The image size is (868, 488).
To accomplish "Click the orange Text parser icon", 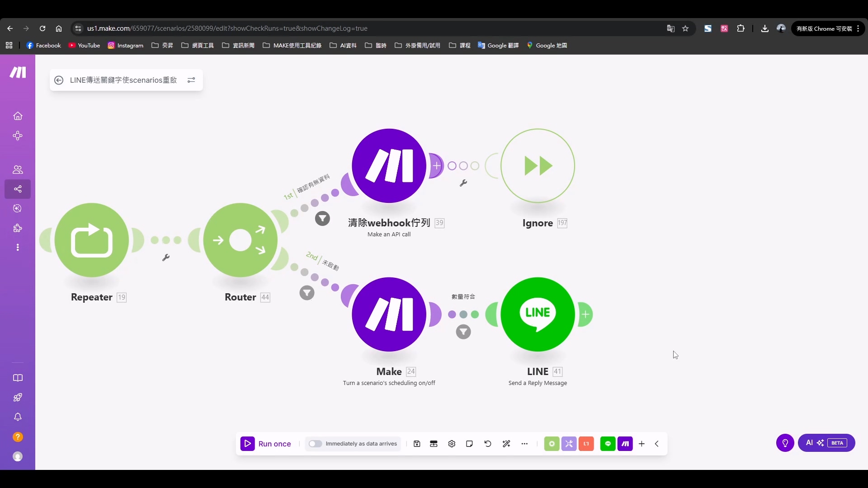I will pyautogui.click(x=586, y=444).
